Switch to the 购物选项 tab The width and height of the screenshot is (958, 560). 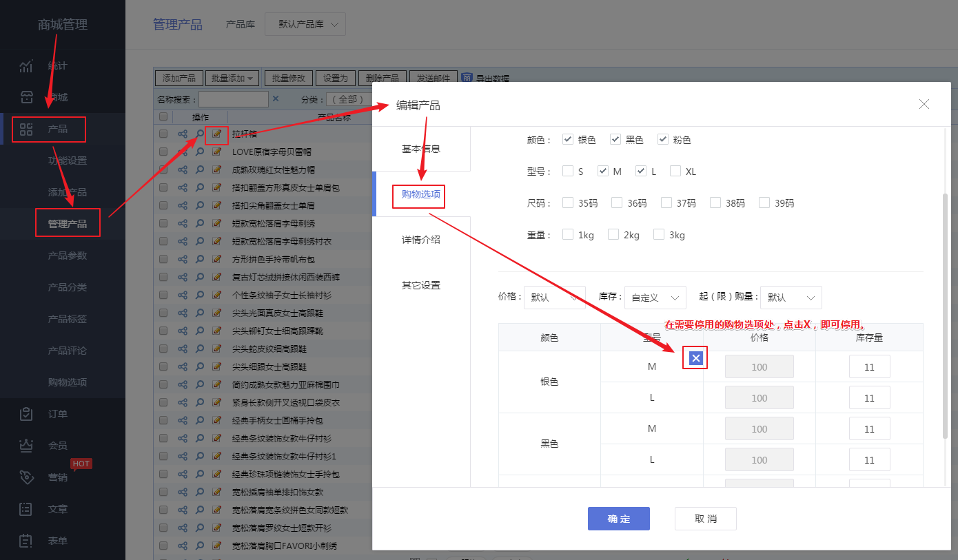[x=421, y=194]
